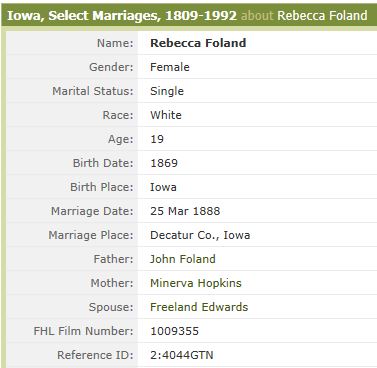Click the marriage date 25 Mar 1888
The height and width of the screenshot is (368, 377).
click(x=185, y=211)
